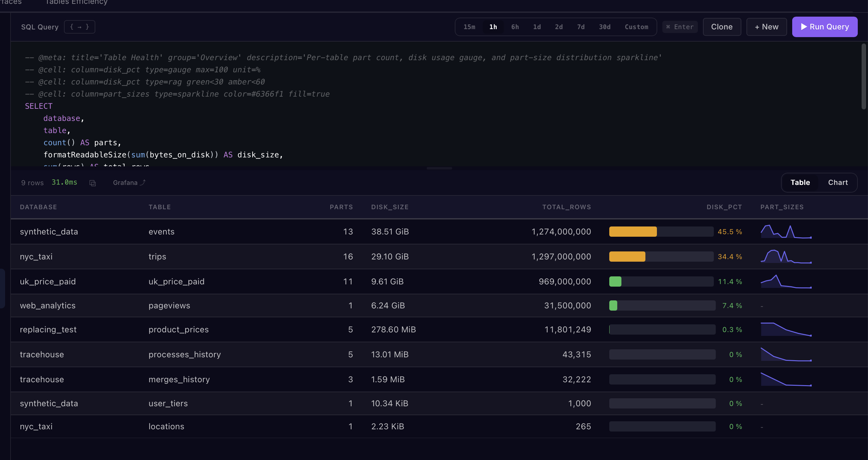Open the Grafana external link
Screen dimensions: 868x460
click(129, 183)
